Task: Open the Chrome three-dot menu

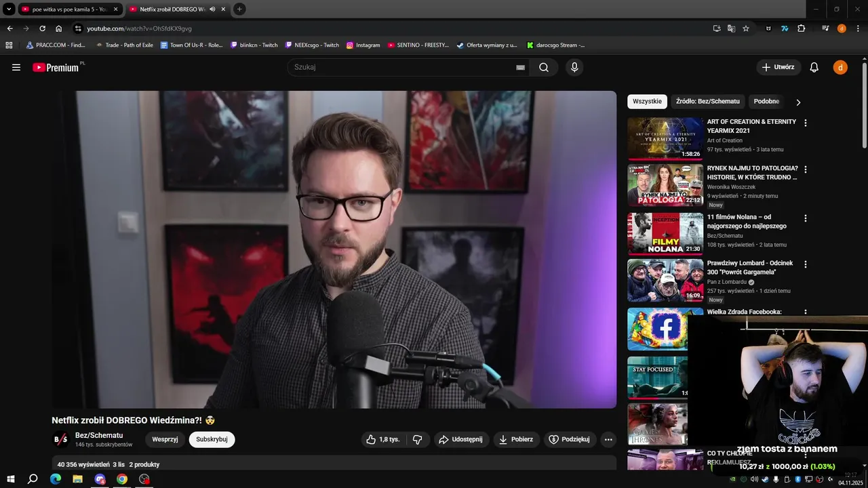Action: [859, 28]
